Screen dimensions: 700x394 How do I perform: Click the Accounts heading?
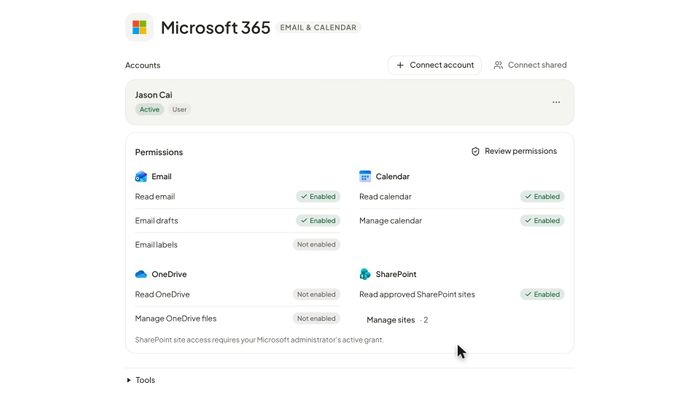142,65
